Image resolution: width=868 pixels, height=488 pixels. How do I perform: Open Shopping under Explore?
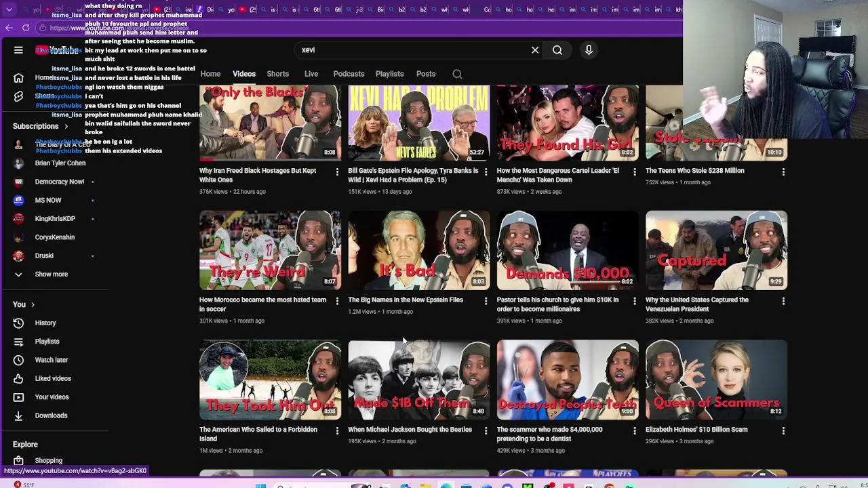pos(48,461)
